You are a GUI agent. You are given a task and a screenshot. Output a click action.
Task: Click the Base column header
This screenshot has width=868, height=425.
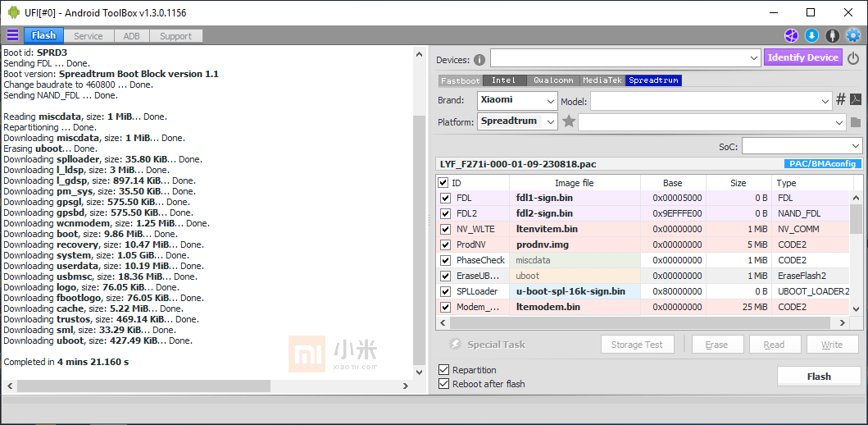(673, 183)
